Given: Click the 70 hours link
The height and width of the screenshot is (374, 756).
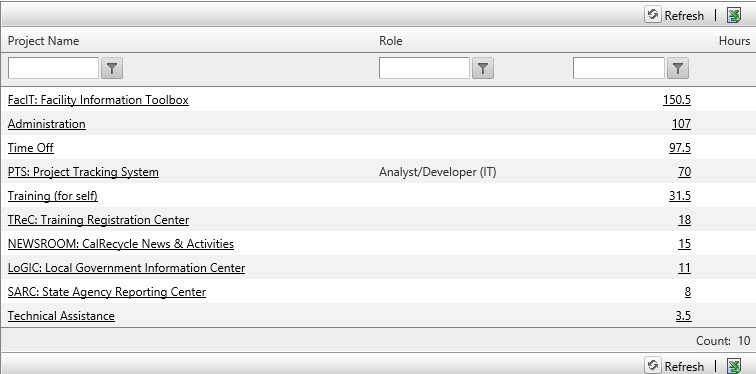Looking at the screenshot, I should coord(684,172).
